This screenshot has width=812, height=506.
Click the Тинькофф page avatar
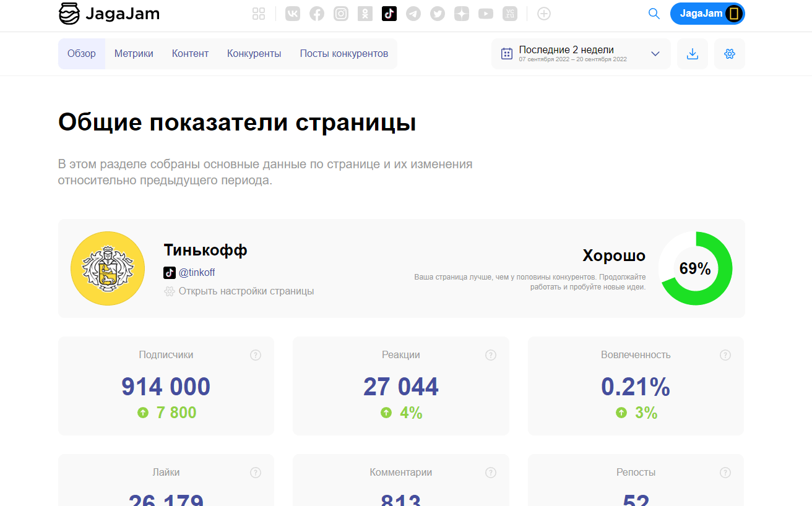[x=108, y=268]
